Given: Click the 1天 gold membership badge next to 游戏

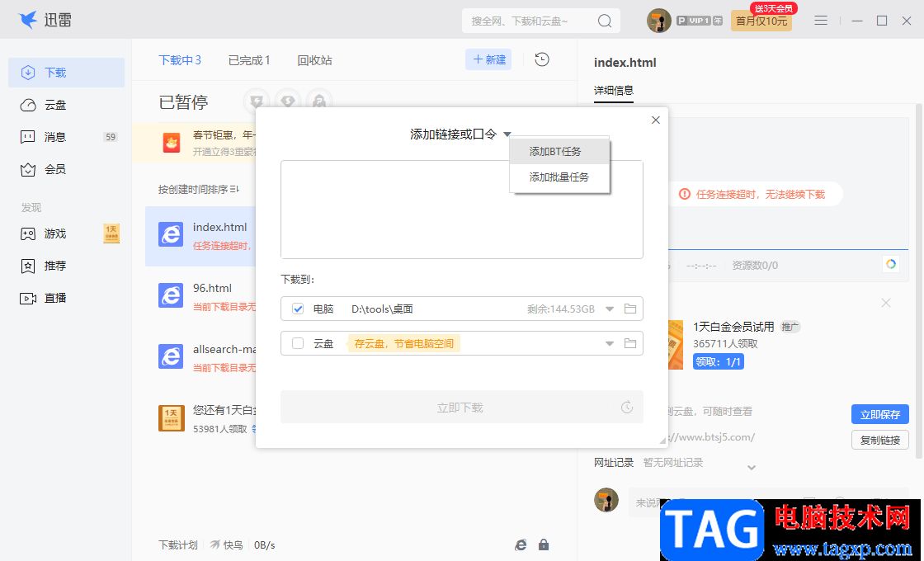Looking at the screenshot, I should [x=111, y=233].
